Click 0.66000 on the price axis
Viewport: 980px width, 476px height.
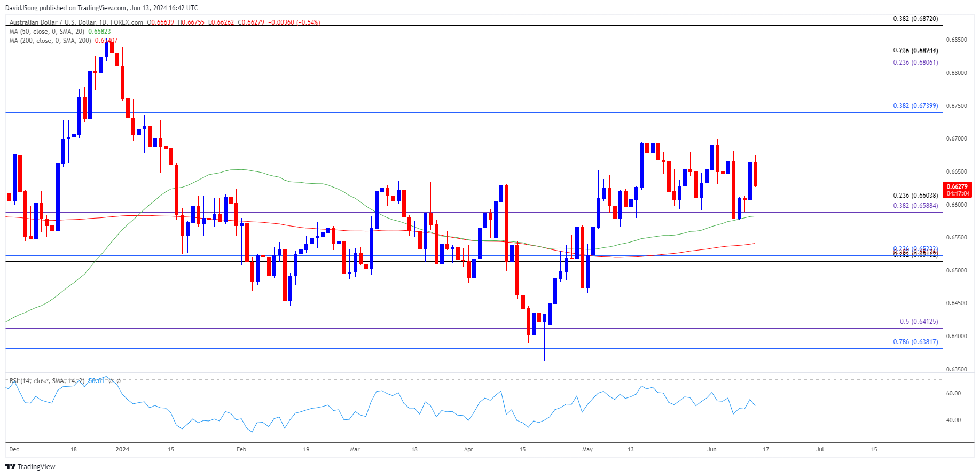tap(957, 205)
